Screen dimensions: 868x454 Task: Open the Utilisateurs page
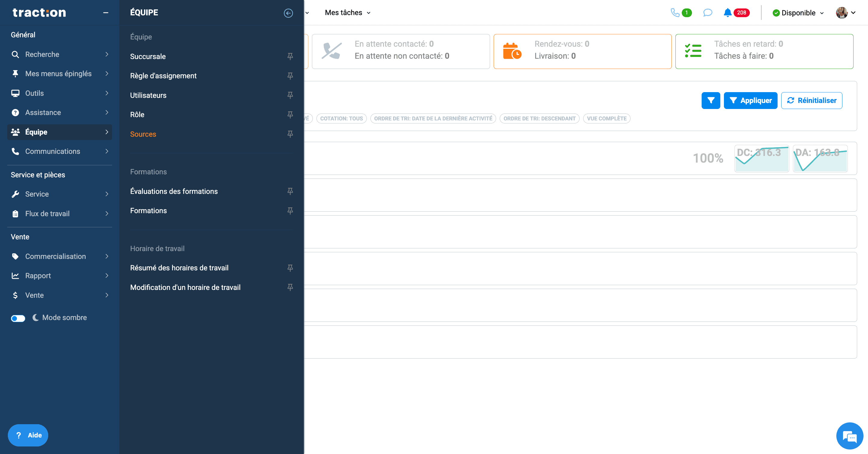(148, 95)
